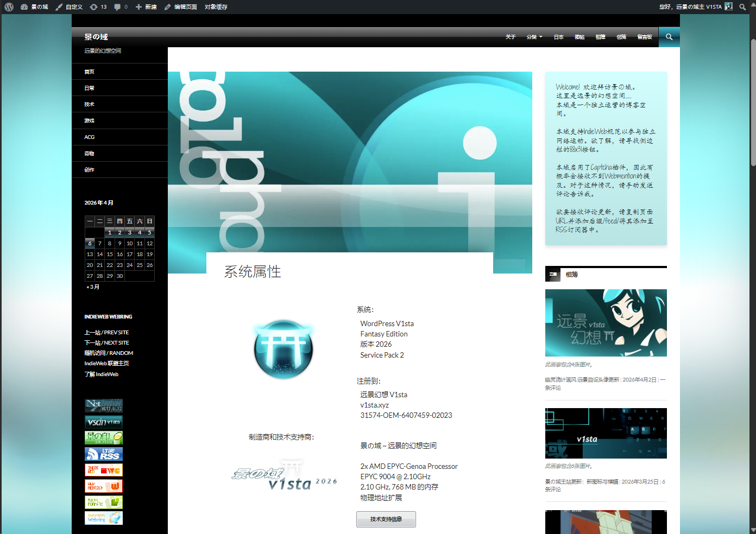Click the RSS subscription badge

[x=104, y=454]
